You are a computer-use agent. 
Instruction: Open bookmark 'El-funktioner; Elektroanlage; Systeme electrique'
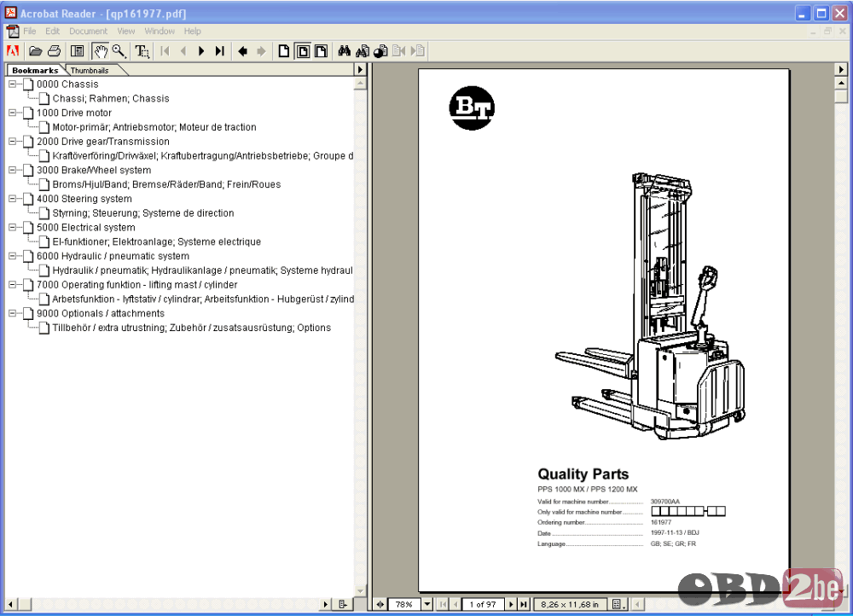(x=157, y=241)
